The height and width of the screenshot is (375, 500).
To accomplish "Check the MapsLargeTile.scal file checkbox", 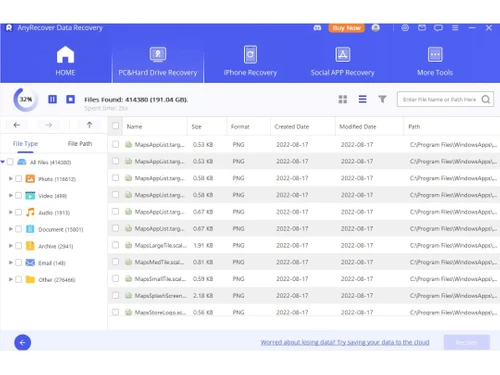I will pos(115,245).
